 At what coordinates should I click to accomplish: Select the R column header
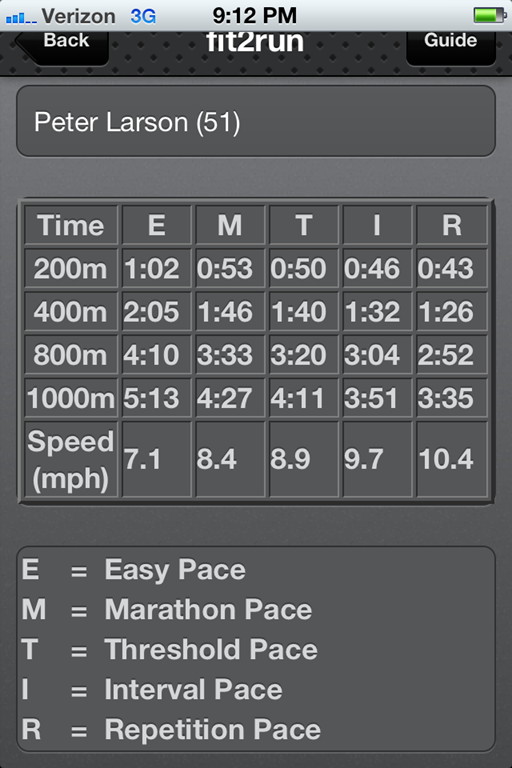(x=451, y=225)
